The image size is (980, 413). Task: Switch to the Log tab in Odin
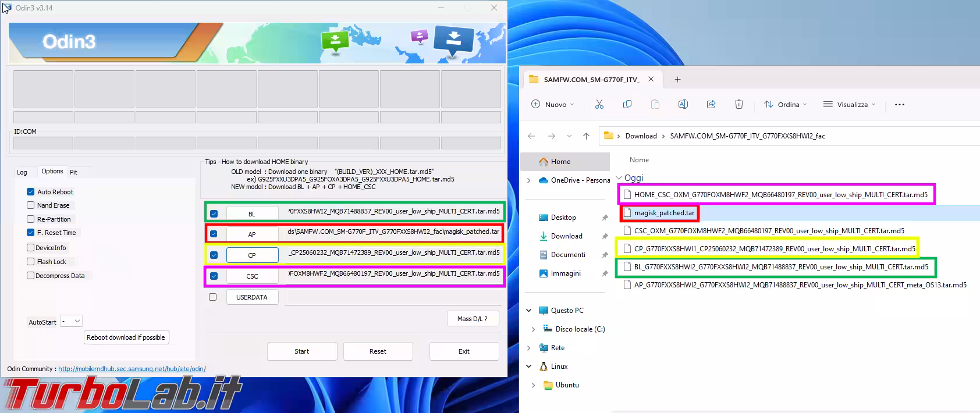coord(22,172)
